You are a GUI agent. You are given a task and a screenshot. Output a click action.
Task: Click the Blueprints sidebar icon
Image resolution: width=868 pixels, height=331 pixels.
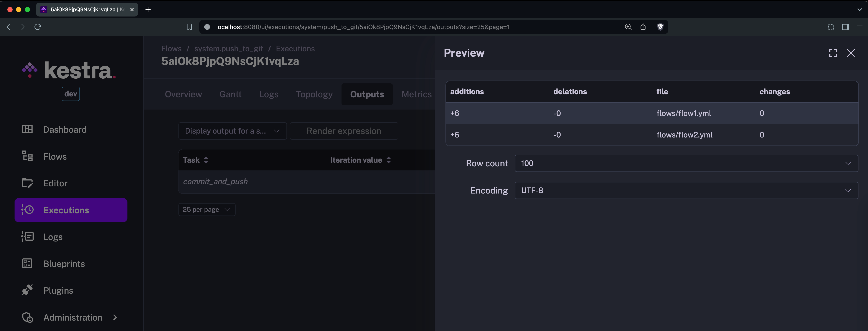[27, 264]
